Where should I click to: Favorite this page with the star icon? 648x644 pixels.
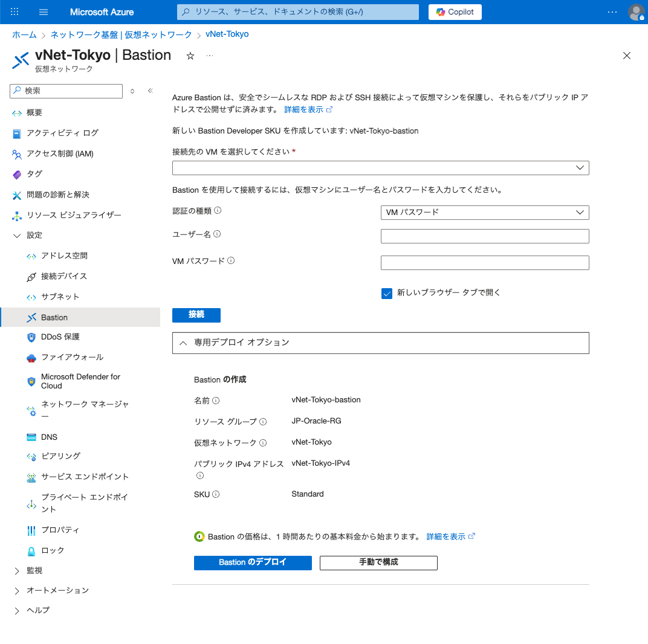point(190,56)
